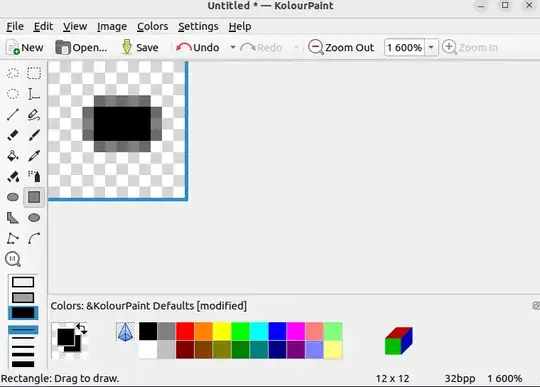Select the Rectangle shape tool
The height and width of the screenshot is (387, 540).
(34, 197)
